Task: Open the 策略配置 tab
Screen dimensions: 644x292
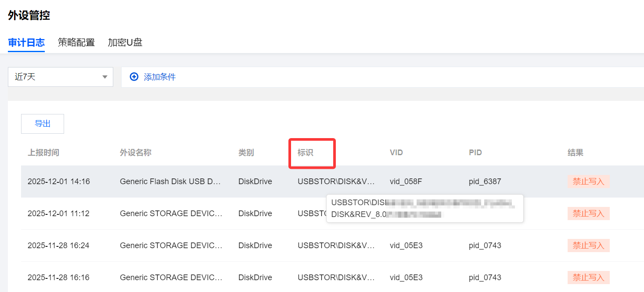Action: [76, 43]
